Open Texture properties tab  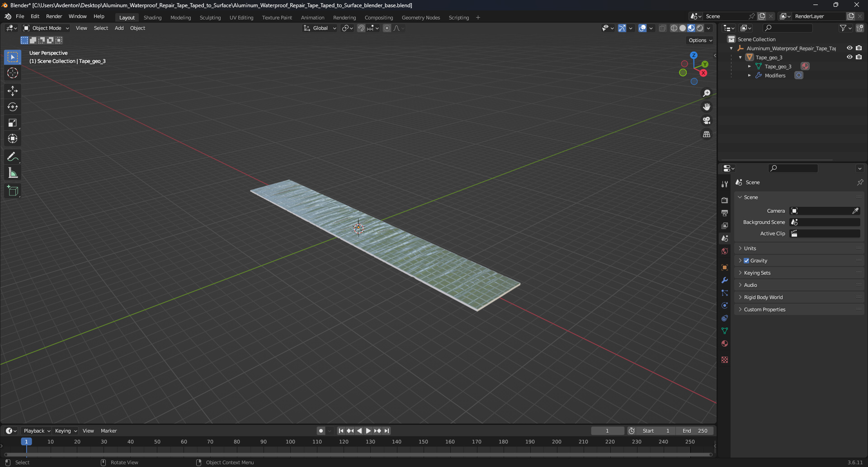pos(725,360)
